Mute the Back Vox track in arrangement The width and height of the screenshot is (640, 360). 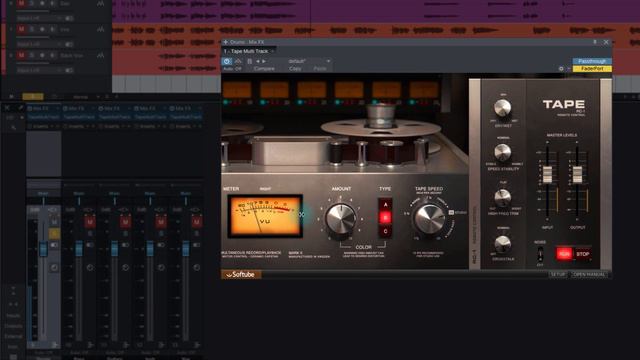coord(21,55)
